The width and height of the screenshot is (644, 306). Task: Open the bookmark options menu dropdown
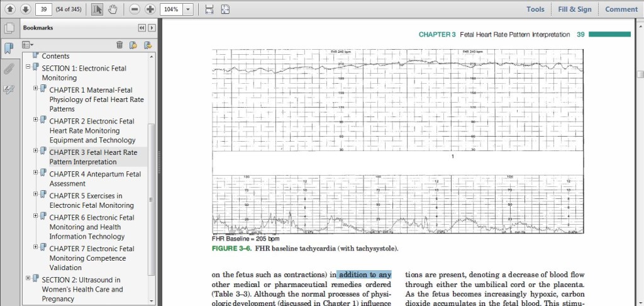(28, 45)
